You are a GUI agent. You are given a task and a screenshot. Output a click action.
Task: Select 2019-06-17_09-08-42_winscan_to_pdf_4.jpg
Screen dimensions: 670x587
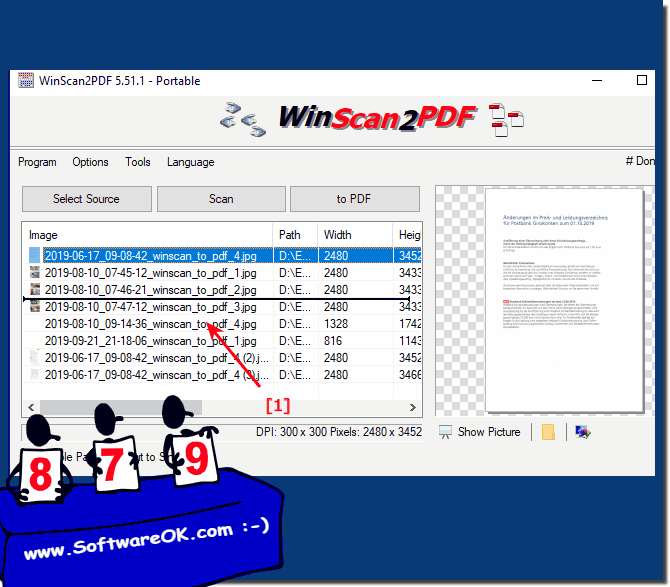150,255
